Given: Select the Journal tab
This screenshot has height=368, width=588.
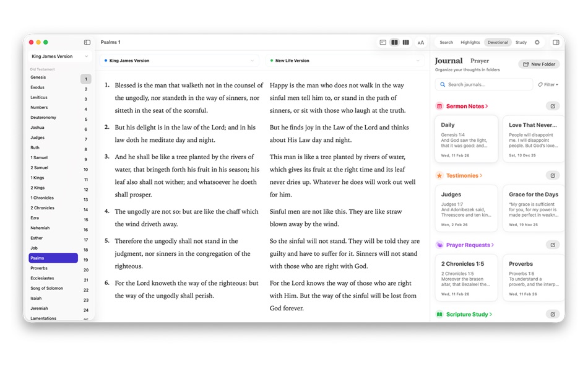Looking at the screenshot, I should coord(448,61).
